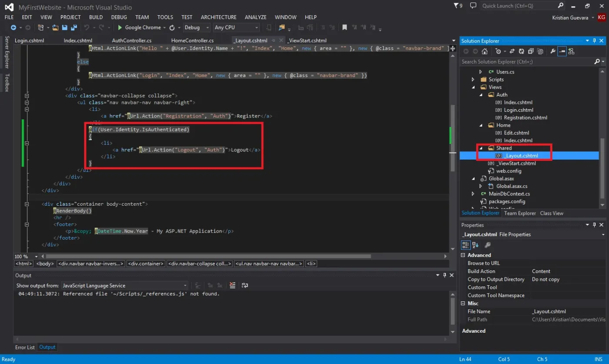Open the DEBUG menu

(x=119, y=17)
